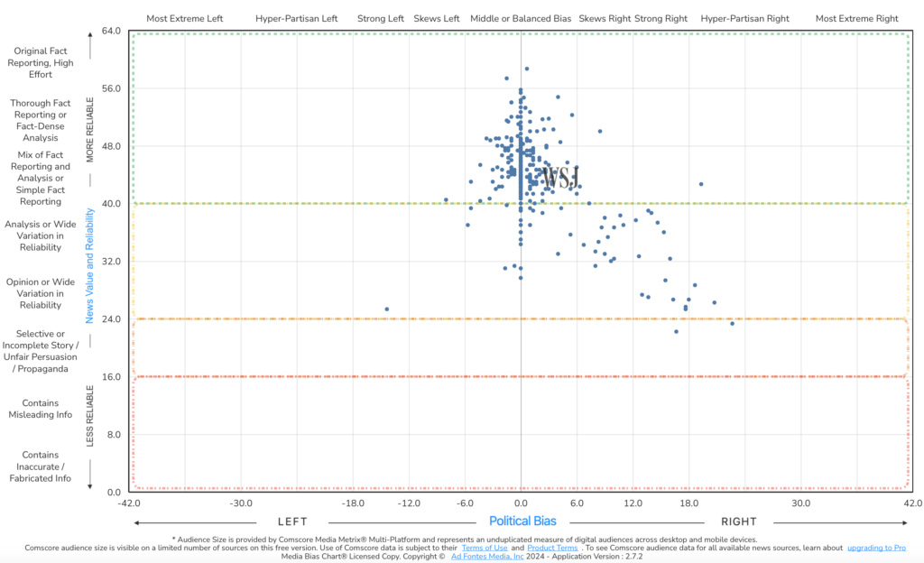Click the Original Fact Reporting, High Effort label
Viewport: 924px width, 563px height.
(40, 62)
